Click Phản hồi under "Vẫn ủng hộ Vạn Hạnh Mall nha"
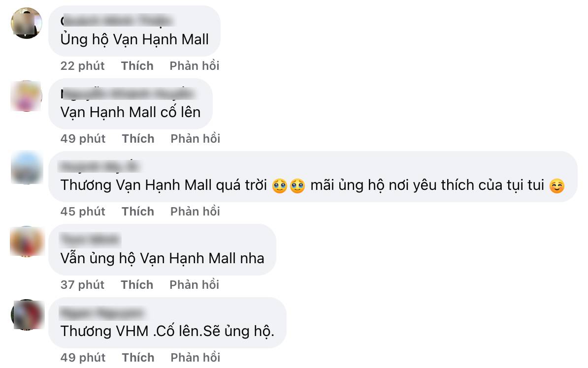Viewport: 588px width, 368px height. pos(194,285)
